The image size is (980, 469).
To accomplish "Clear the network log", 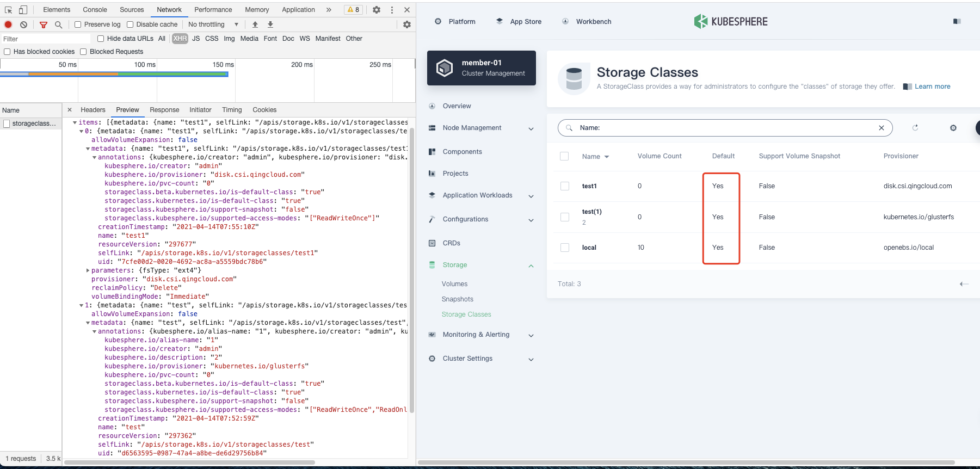I will 23,24.
